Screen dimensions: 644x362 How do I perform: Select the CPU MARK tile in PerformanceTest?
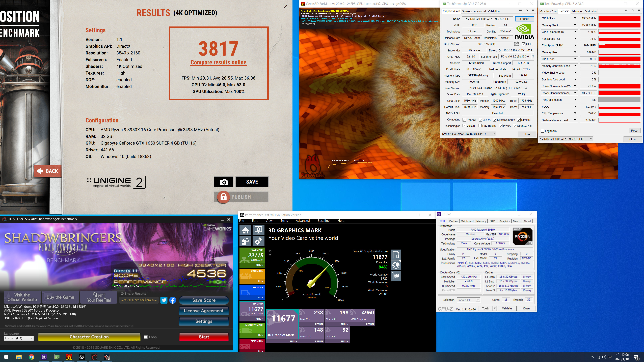click(252, 276)
